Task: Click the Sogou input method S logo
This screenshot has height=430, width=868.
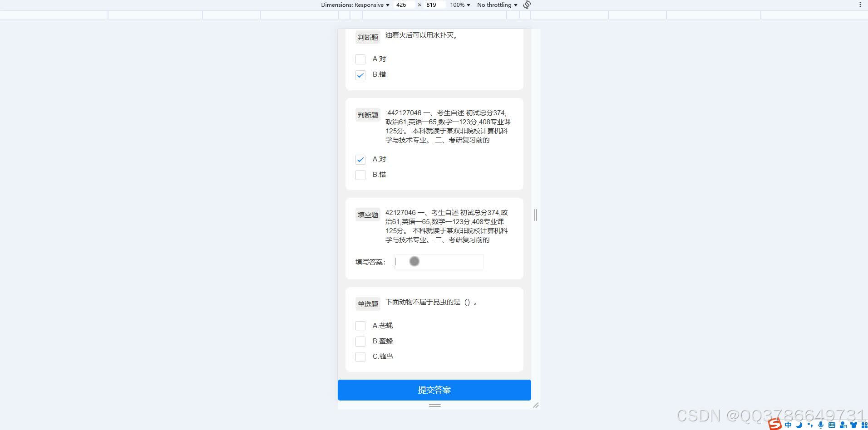Action: (774, 425)
